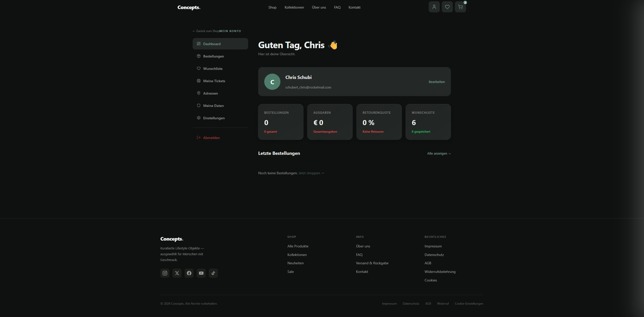Viewport: 644px width, 317px height.
Task: Open the Instagram social icon in footer
Action: click(x=165, y=273)
